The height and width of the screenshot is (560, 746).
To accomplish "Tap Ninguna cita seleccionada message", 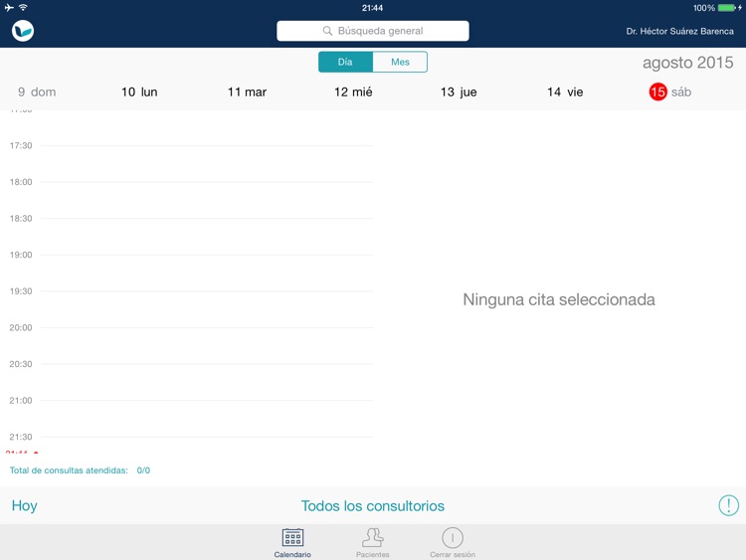I will pyautogui.click(x=559, y=299).
